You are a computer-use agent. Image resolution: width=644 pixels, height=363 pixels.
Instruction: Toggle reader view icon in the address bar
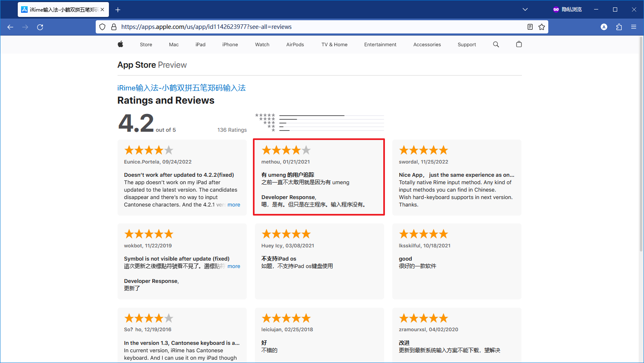coord(530,27)
